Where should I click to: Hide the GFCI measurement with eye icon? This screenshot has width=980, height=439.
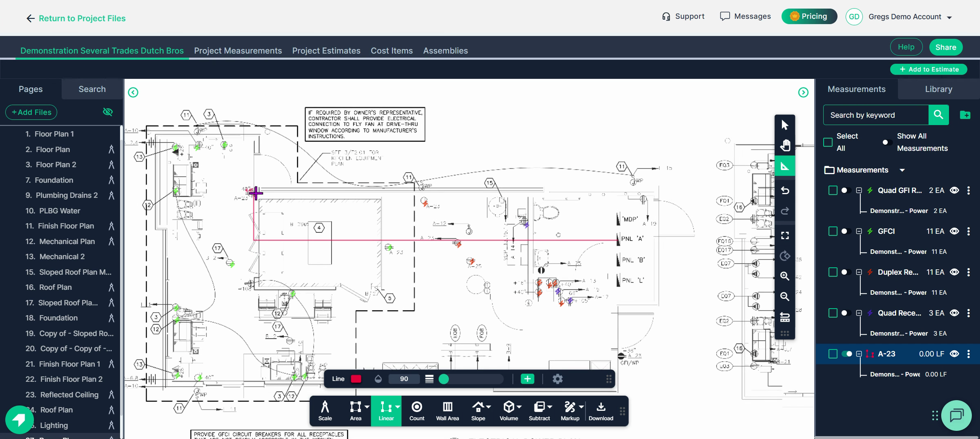pos(954,231)
